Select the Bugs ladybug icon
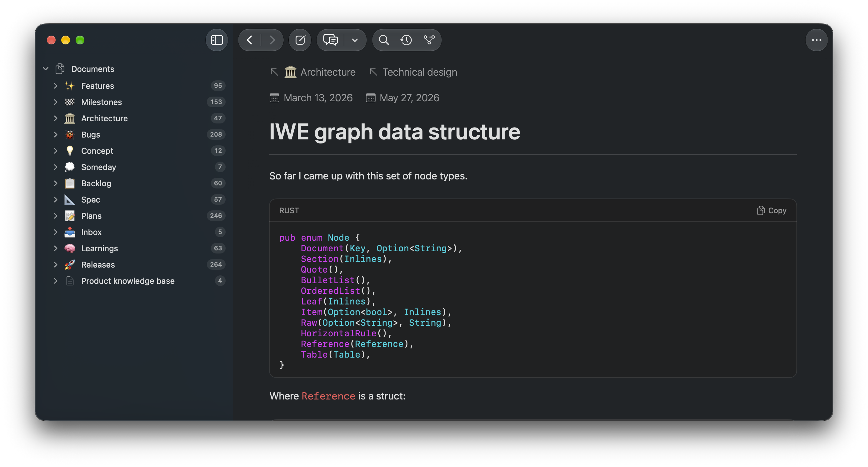The image size is (868, 467). click(x=70, y=134)
